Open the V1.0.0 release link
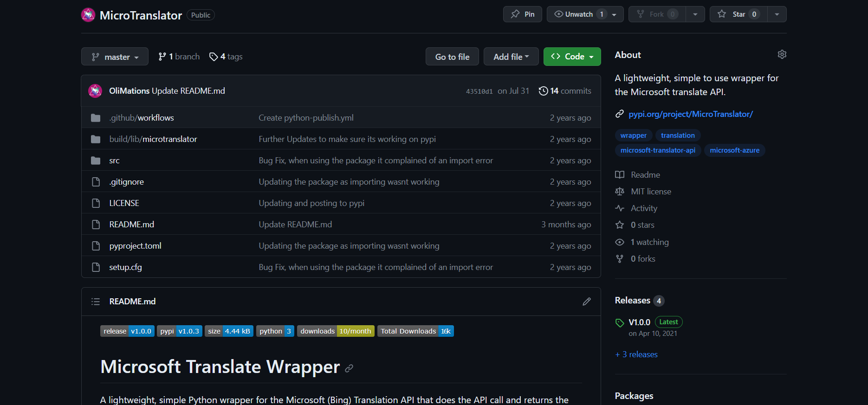This screenshot has height=405, width=868. pyautogui.click(x=639, y=322)
